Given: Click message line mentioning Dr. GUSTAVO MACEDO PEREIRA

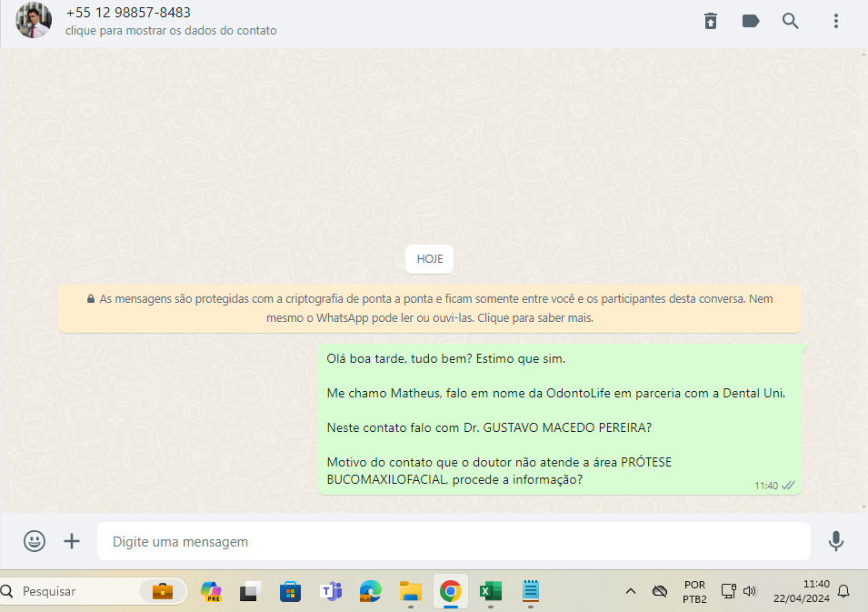Looking at the screenshot, I should (x=489, y=427).
